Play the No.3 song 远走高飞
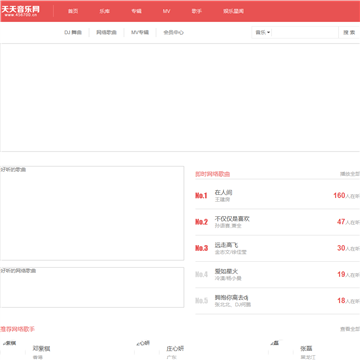The height and width of the screenshot is (360, 360). click(226, 245)
